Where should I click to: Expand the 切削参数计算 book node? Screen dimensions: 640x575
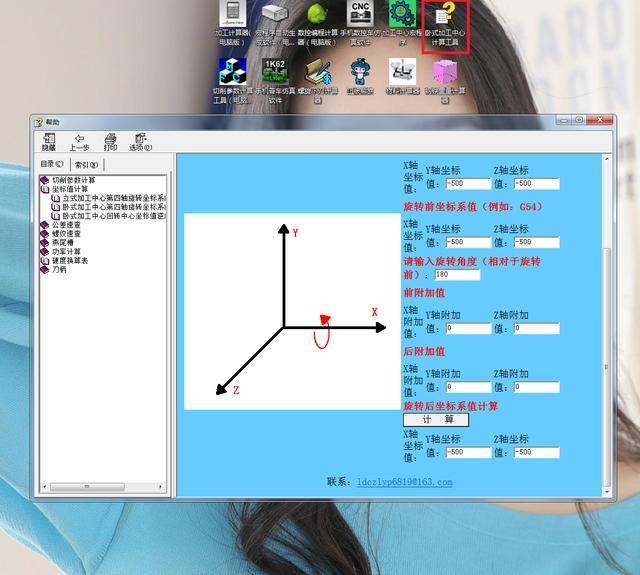coord(45,180)
